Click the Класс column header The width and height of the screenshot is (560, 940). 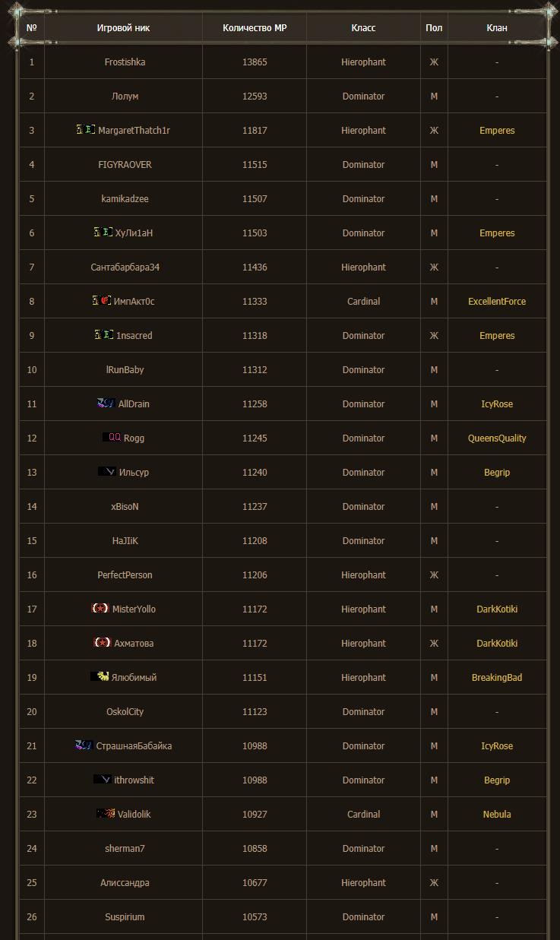363,28
